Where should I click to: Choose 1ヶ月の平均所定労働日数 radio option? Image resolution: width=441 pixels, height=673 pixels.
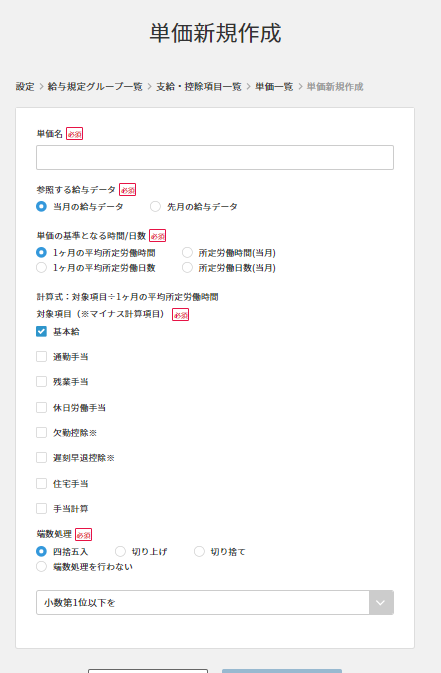(41, 268)
